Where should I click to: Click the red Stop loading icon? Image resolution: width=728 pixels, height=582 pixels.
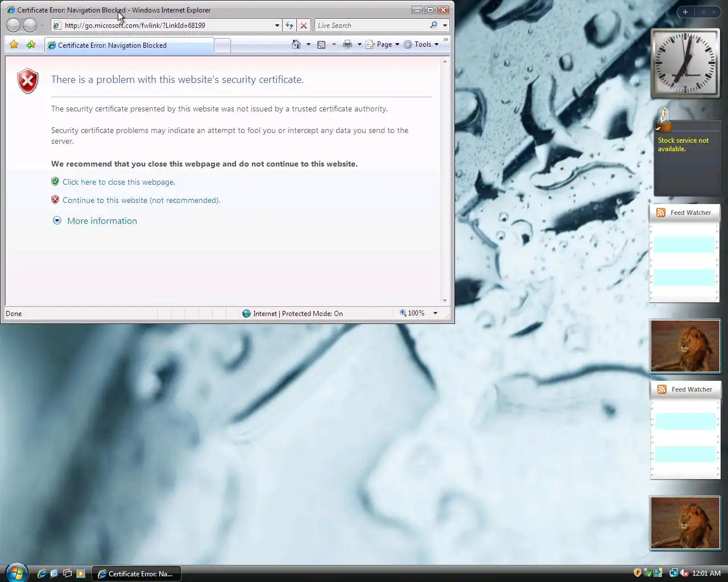pyautogui.click(x=304, y=26)
